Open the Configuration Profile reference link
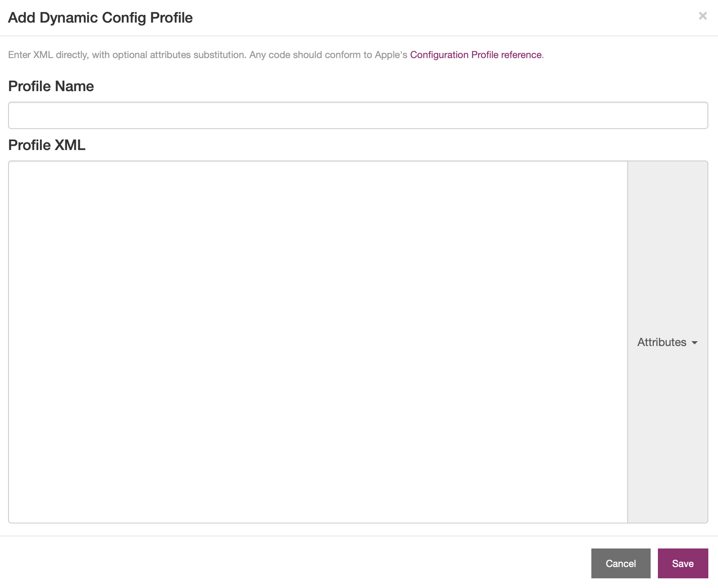The height and width of the screenshot is (588, 718). 476,55
